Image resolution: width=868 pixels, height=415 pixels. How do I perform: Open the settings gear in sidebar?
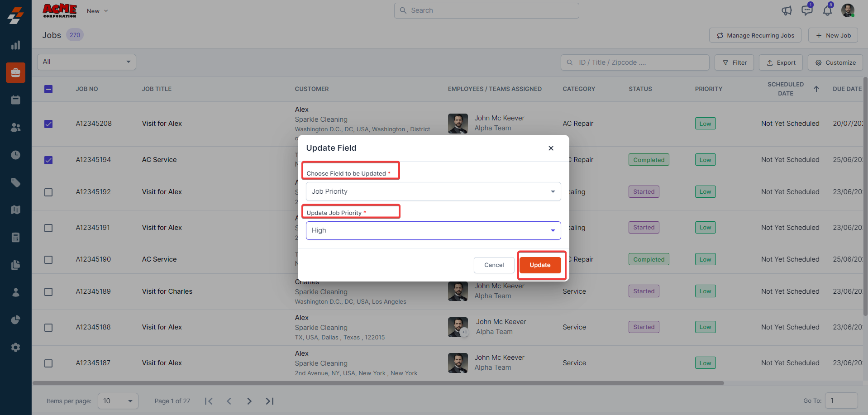tap(15, 347)
